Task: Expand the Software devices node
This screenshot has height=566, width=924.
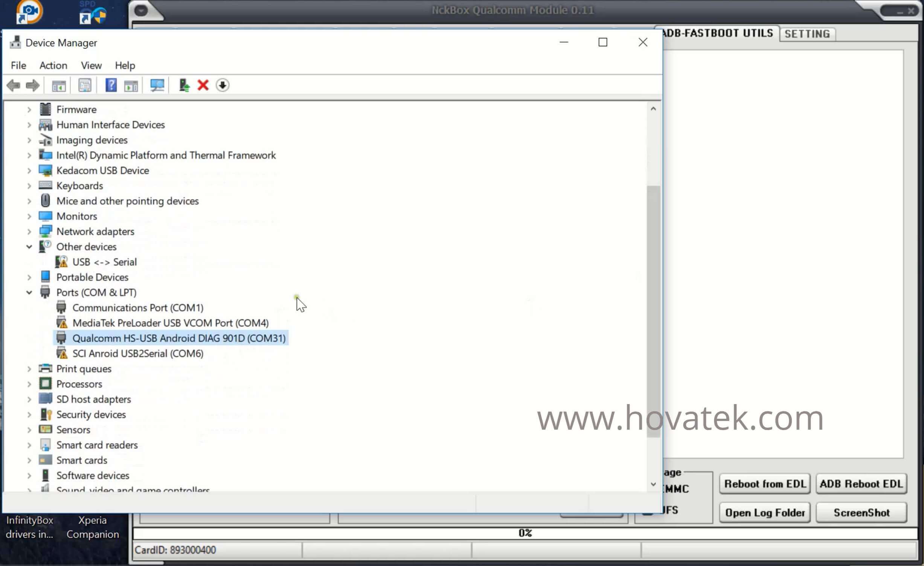Action: pos(29,475)
